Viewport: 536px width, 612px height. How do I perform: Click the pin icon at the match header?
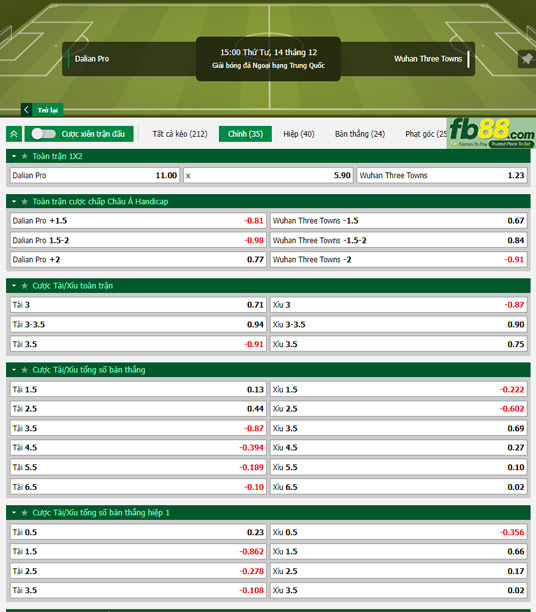(527, 59)
